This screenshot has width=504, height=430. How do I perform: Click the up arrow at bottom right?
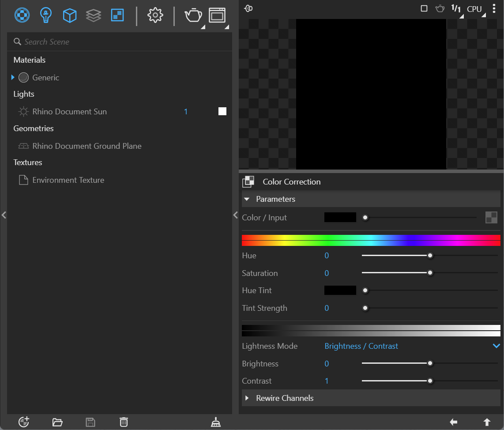(487, 422)
